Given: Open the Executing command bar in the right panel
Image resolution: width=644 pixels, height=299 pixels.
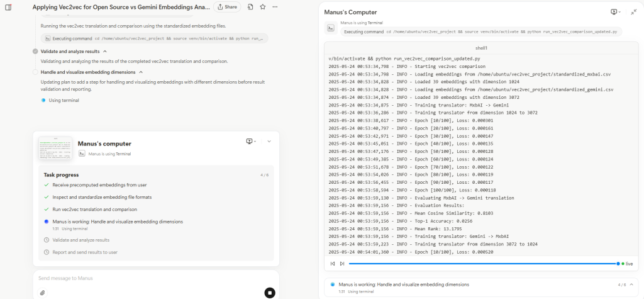Looking at the screenshot, I should tap(481, 31).
